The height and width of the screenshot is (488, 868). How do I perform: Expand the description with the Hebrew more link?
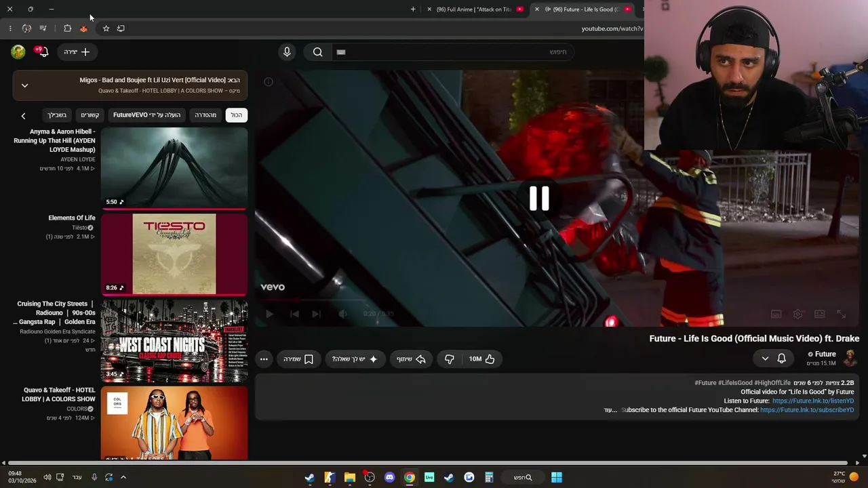coord(610,410)
